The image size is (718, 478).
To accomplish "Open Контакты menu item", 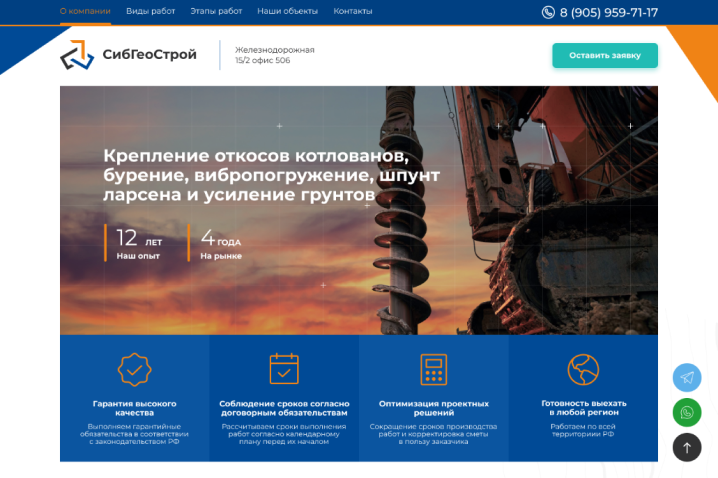I will (x=353, y=11).
